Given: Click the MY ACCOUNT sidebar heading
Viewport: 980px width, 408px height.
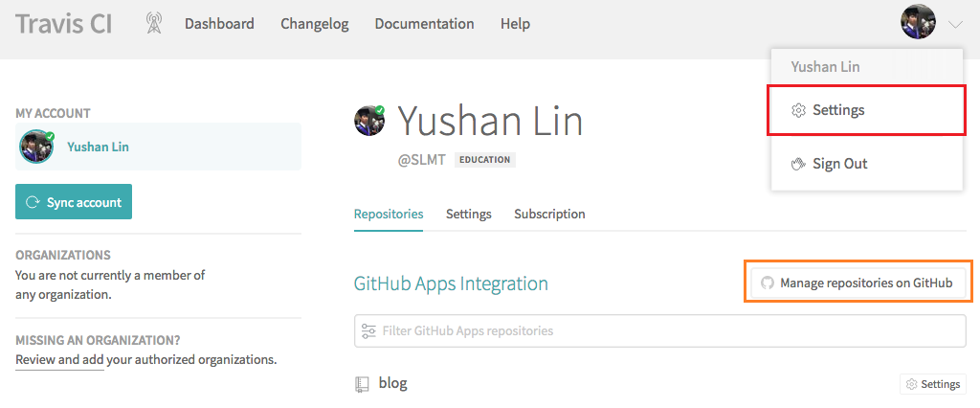Looking at the screenshot, I should click(x=54, y=113).
